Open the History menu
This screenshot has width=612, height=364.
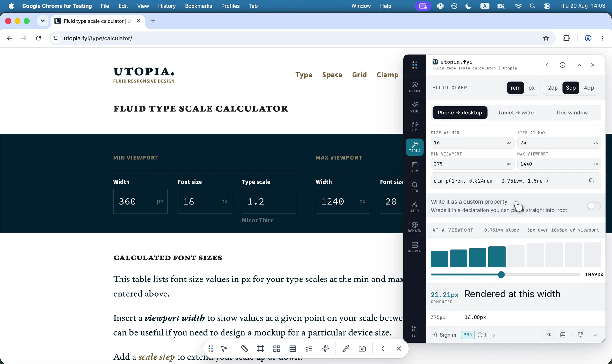[x=167, y=6]
